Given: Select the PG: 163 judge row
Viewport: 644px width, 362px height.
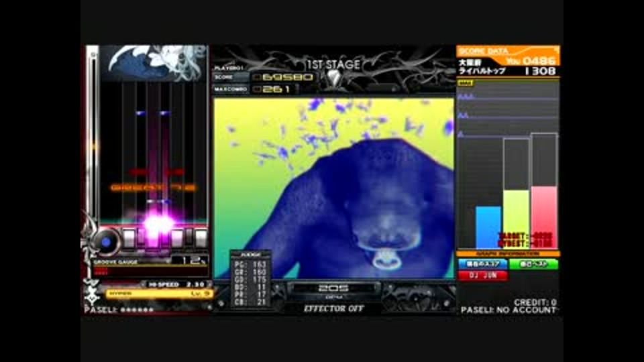Looking at the screenshot, I should point(250,264).
